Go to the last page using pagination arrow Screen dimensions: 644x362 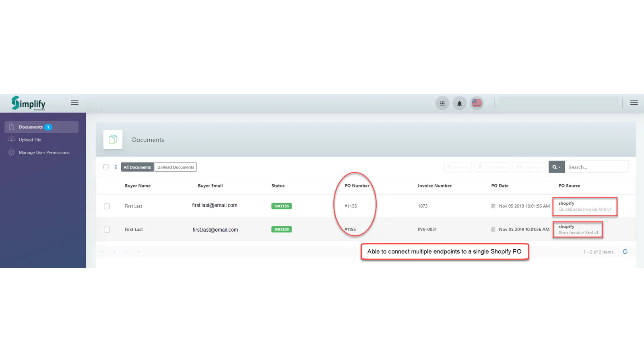(138, 251)
